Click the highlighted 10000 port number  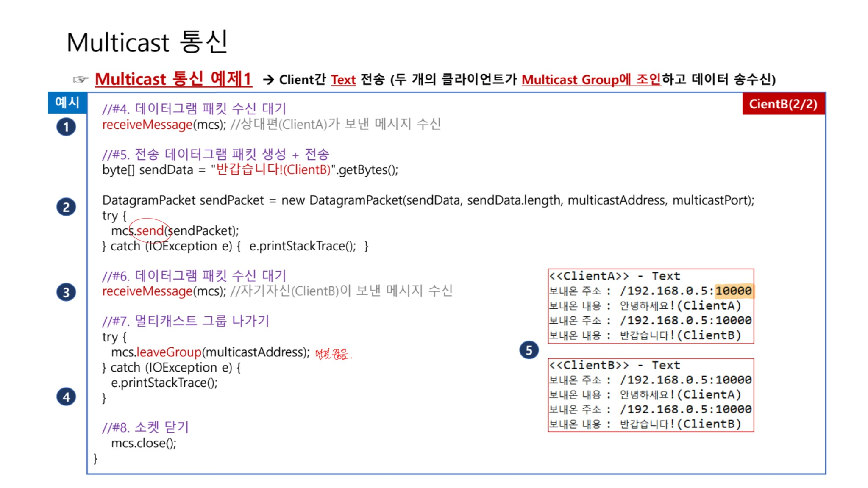pos(733,291)
